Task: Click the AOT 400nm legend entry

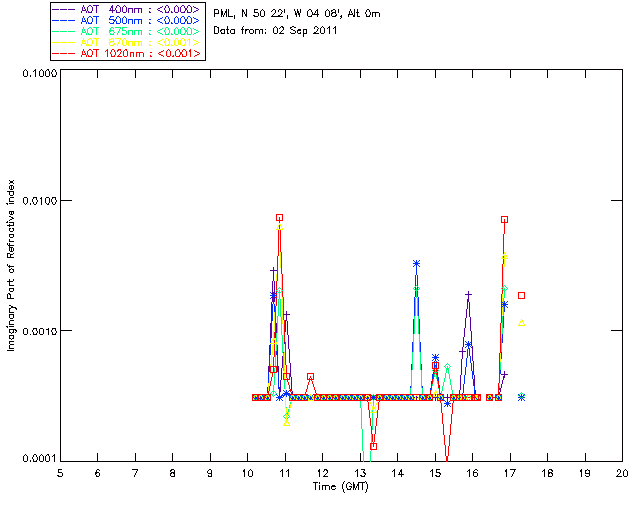Action: coord(127,9)
